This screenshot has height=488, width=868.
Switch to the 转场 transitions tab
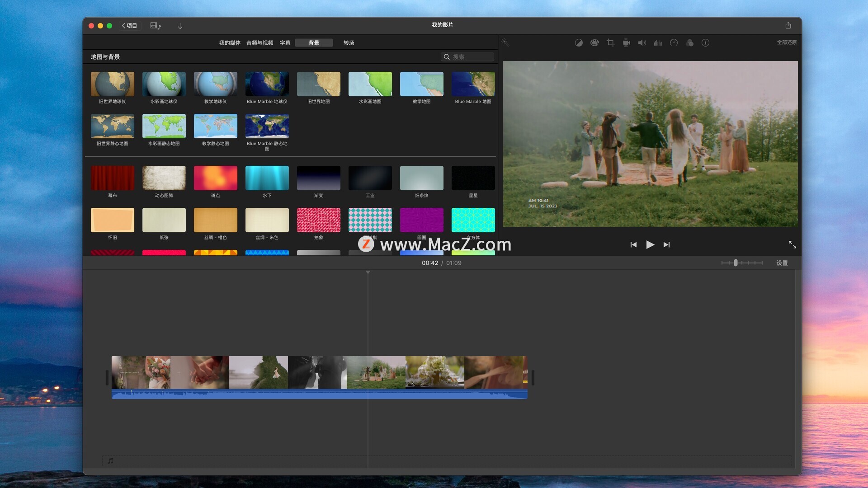pos(349,43)
